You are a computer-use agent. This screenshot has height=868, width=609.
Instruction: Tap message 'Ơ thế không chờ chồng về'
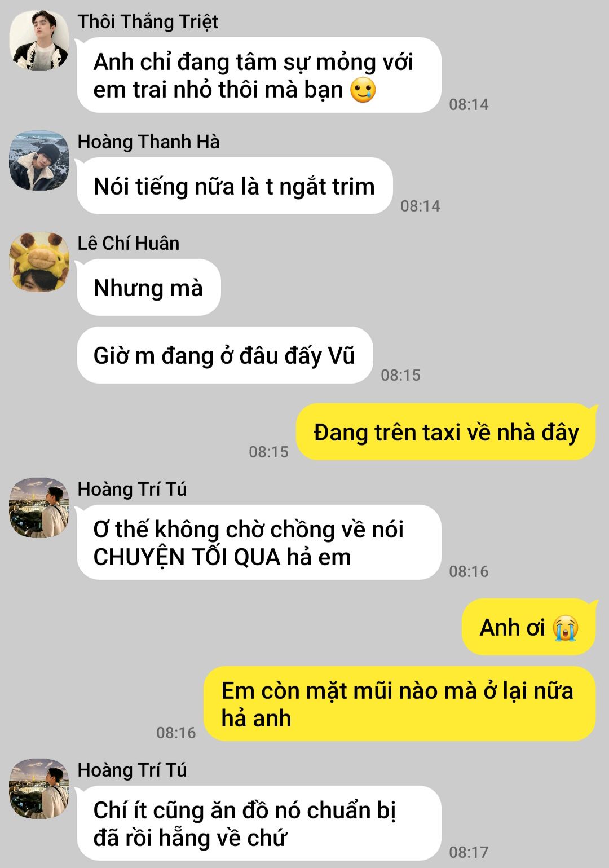[x=259, y=543]
